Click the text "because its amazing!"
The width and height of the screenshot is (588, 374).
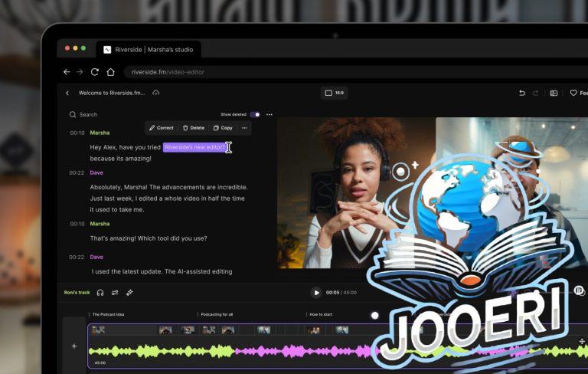coord(120,159)
